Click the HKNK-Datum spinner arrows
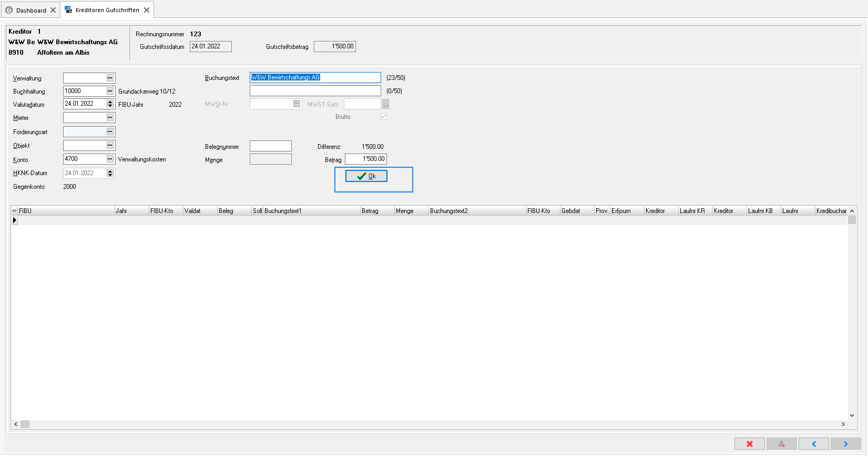The width and height of the screenshot is (868, 456). click(x=110, y=173)
